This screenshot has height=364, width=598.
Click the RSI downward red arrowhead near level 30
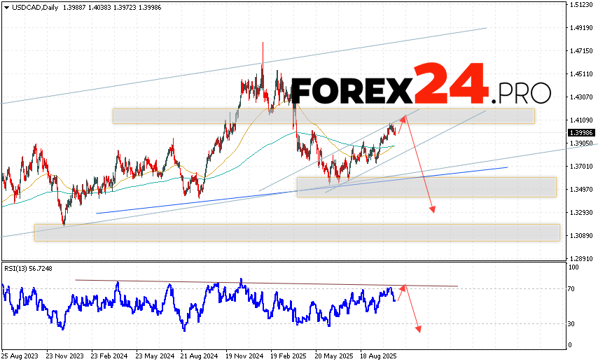tap(419, 328)
